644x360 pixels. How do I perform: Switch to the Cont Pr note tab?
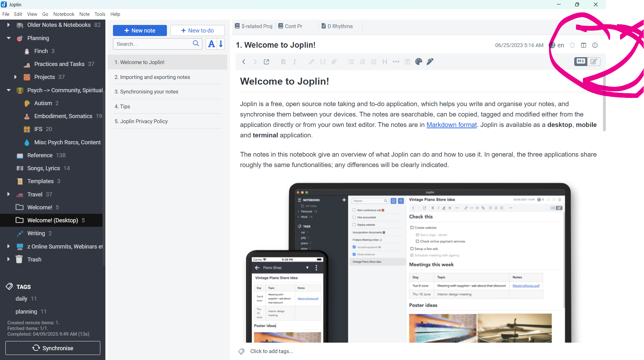click(290, 26)
